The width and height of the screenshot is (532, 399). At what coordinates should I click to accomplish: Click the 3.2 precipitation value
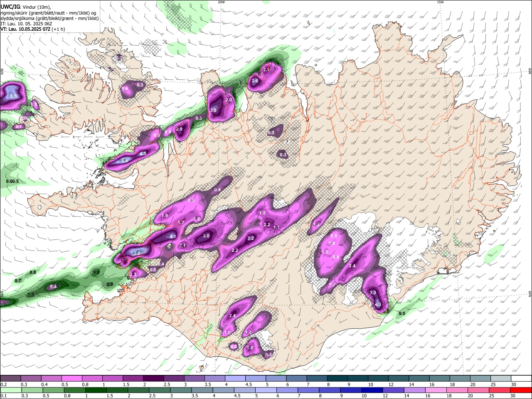click(251, 238)
